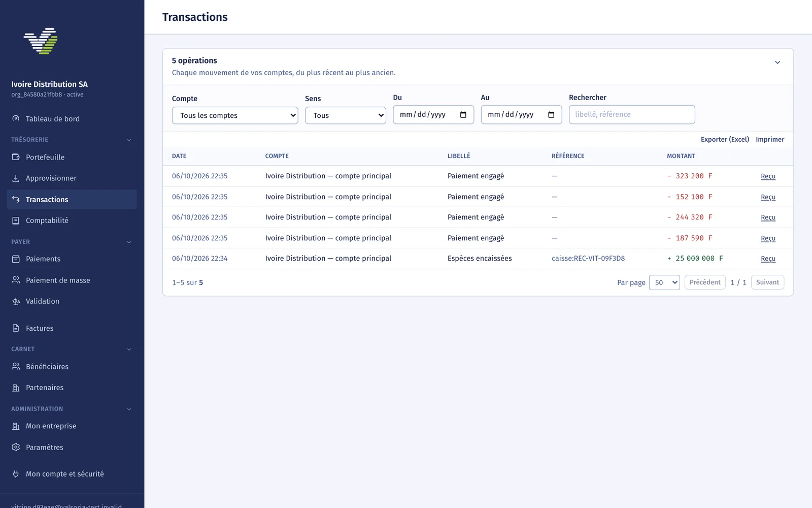Navigate to Bénéficiaires

(x=72, y=366)
